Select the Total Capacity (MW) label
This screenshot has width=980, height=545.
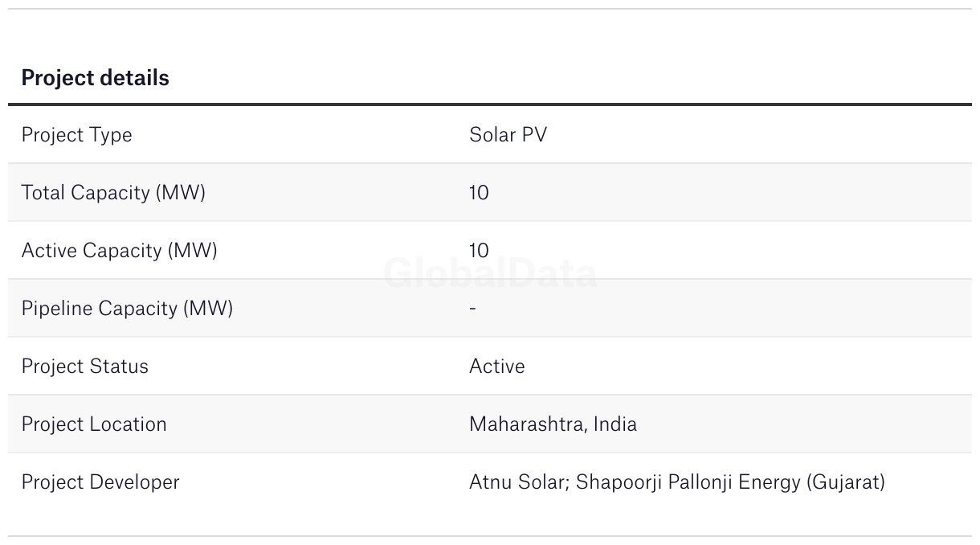(113, 193)
